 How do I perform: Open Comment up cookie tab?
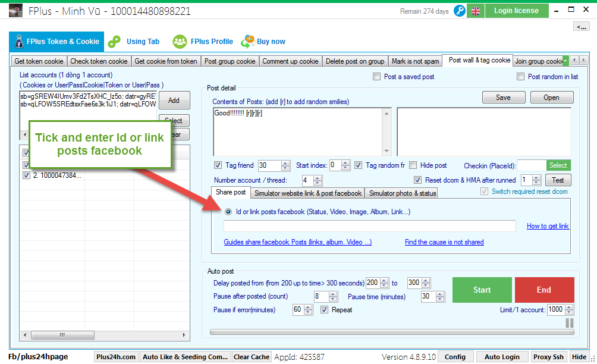[x=291, y=61]
